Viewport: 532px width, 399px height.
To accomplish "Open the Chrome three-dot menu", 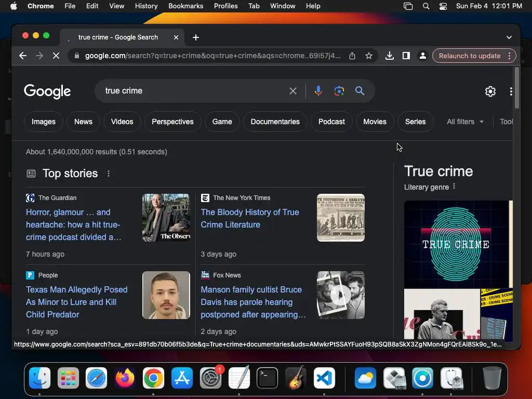I will point(509,56).
